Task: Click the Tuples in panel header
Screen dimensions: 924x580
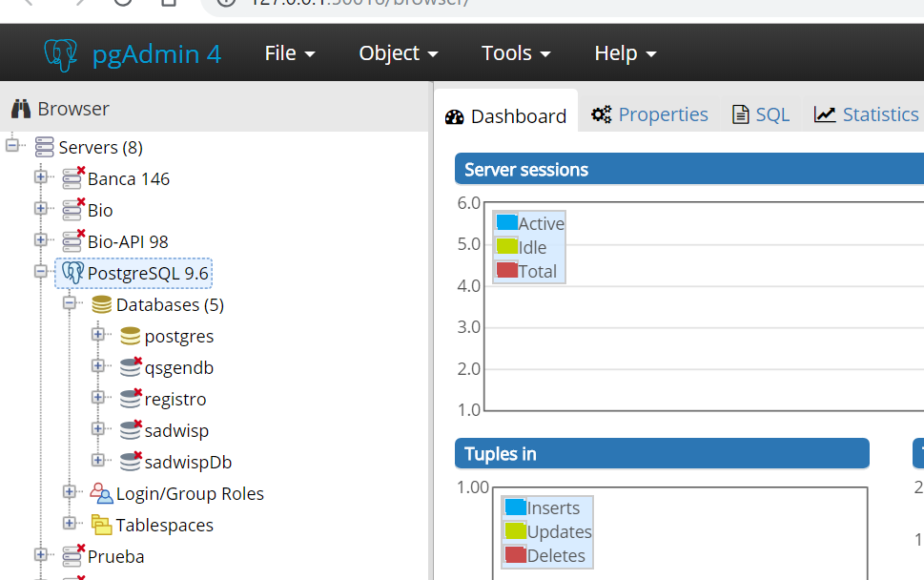Action: coord(662,453)
